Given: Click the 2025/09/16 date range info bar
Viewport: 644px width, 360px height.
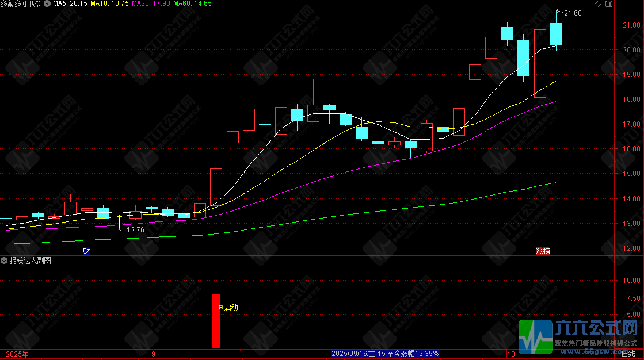Looking at the screenshot, I should [x=385, y=354].
